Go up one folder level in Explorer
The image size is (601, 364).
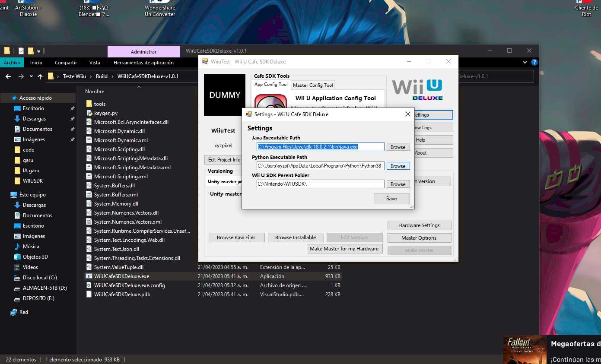40,76
